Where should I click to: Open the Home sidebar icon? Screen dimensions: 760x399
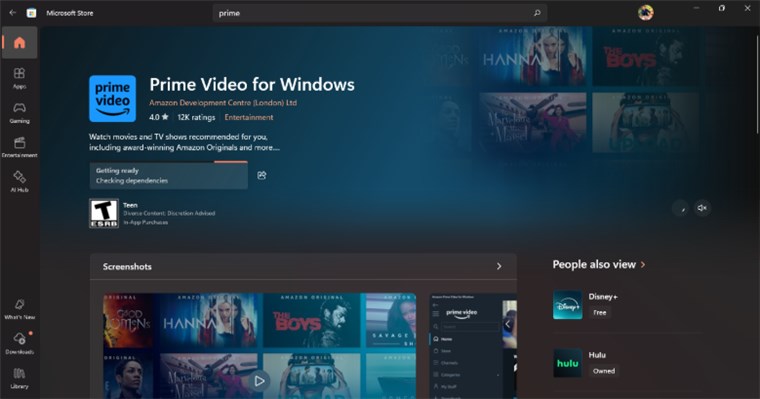click(x=19, y=43)
